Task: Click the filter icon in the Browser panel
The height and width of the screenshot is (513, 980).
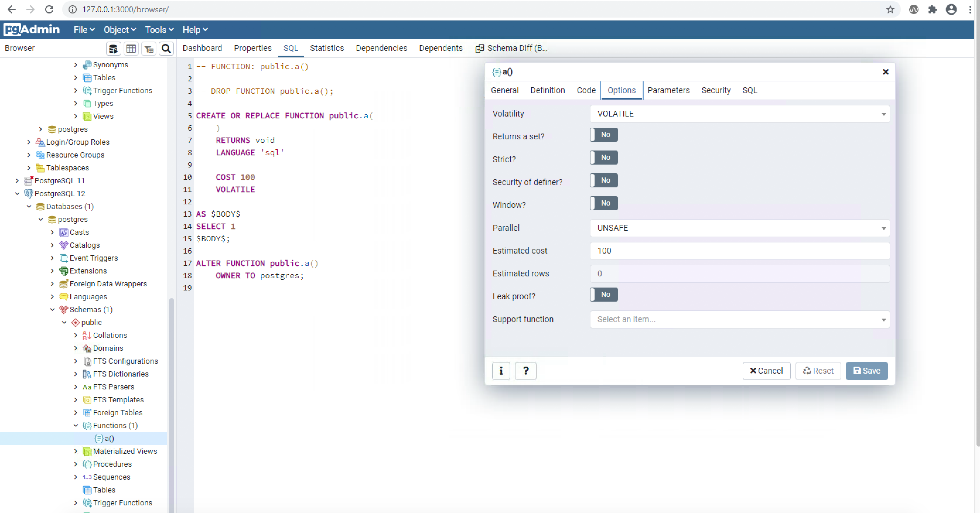Action: pyautogui.click(x=148, y=48)
